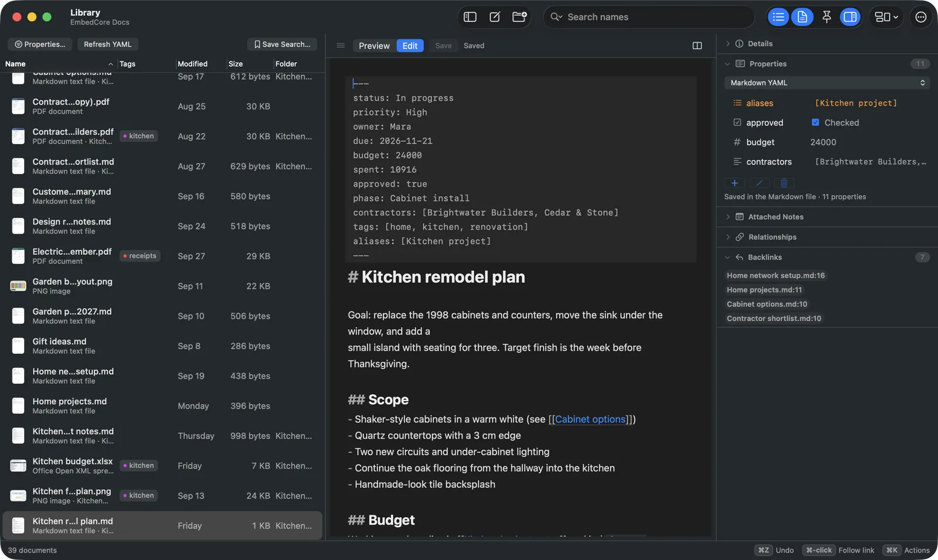Open backlink Home network setup.md:16
Screen dimensions: 938x560
pyautogui.click(x=776, y=275)
